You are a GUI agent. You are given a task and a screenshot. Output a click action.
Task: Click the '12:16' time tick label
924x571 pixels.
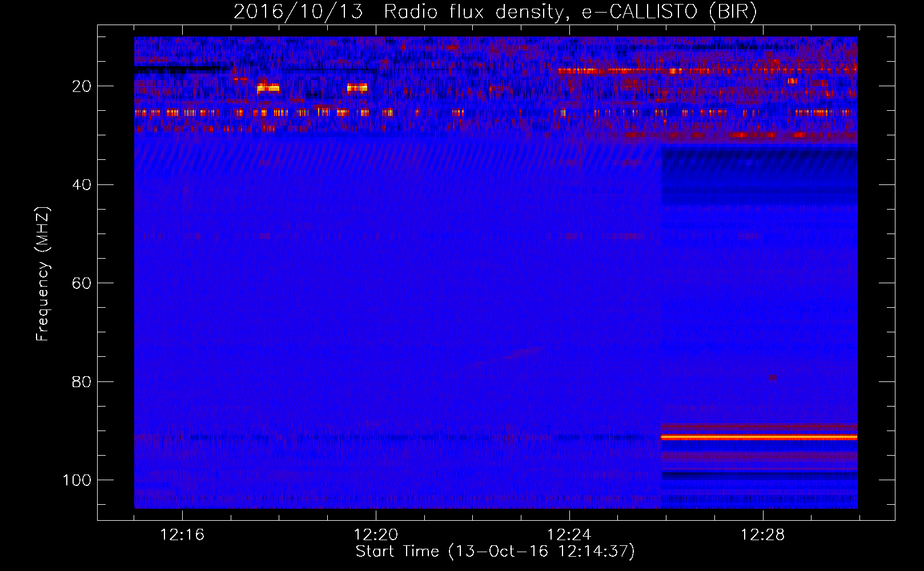[x=182, y=535]
